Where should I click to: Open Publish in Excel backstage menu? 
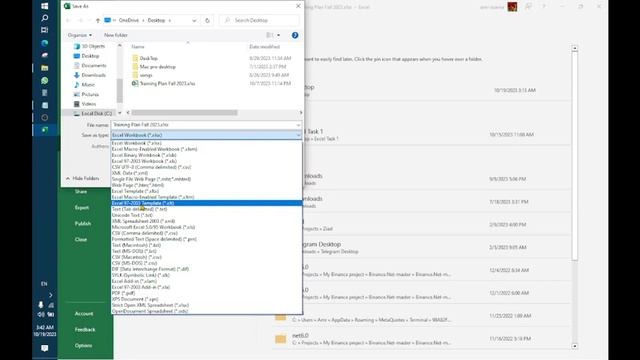coord(83,224)
